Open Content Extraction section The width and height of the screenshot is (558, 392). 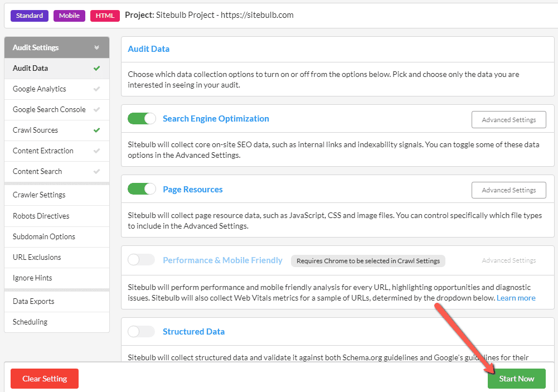click(57, 151)
